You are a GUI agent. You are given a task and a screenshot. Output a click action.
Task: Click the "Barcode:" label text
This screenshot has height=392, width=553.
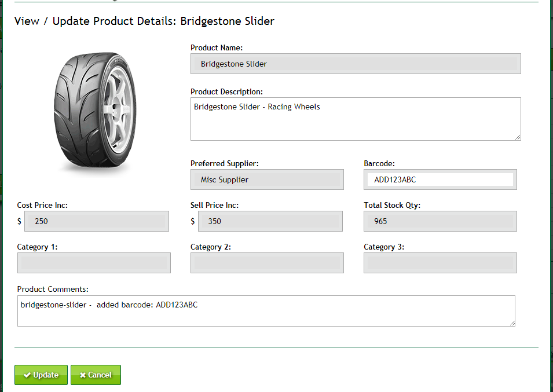coord(379,163)
